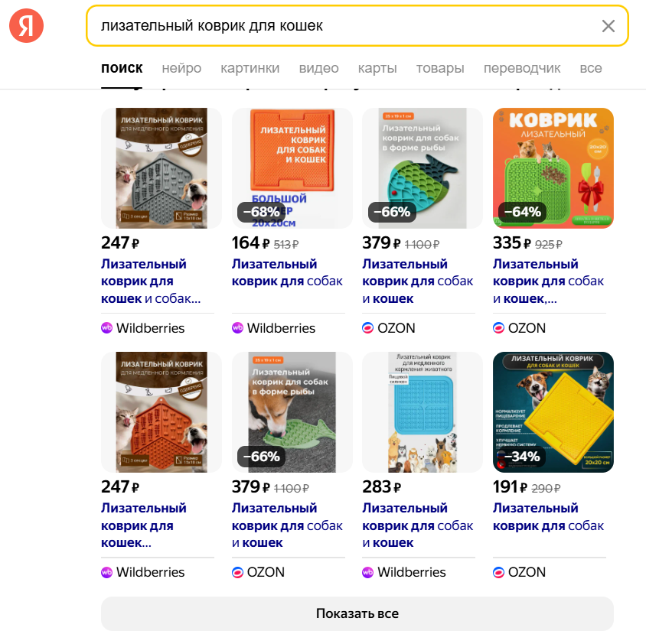Click Wildberries icon under the 283 ₽ product

368,572
